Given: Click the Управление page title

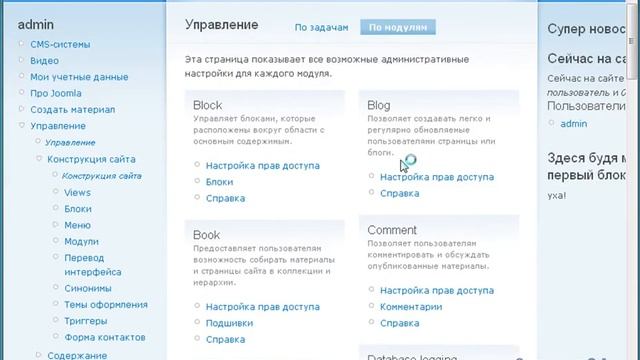Looking at the screenshot, I should click(x=222, y=25).
